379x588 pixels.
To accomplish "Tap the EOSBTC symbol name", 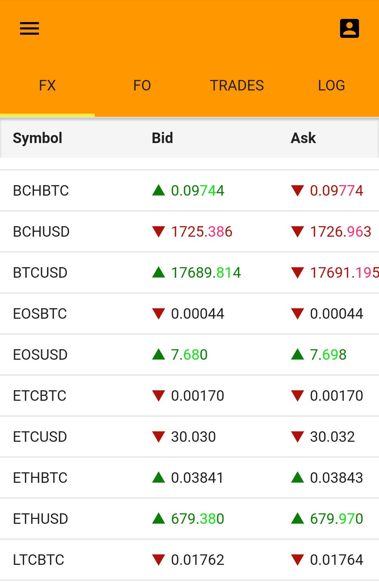I will tap(40, 314).
